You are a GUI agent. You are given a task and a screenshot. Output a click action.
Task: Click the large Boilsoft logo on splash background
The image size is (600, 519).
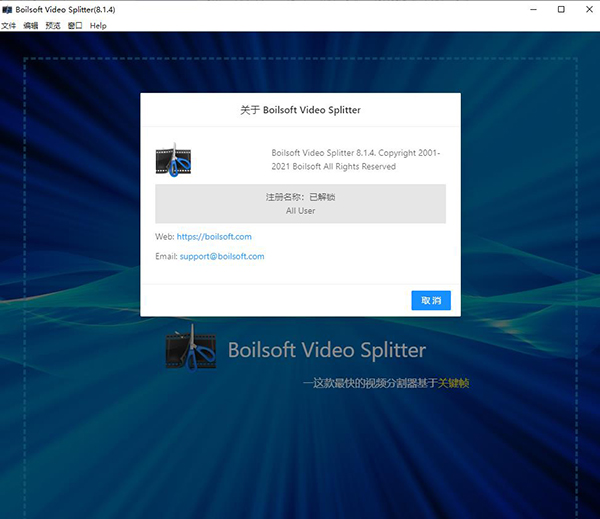click(x=191, y=349)
